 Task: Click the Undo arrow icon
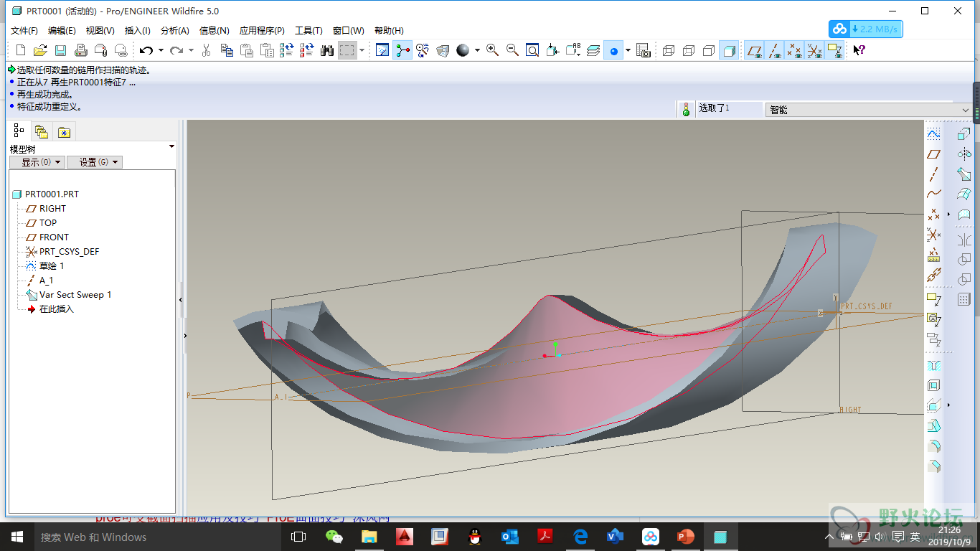146,50
